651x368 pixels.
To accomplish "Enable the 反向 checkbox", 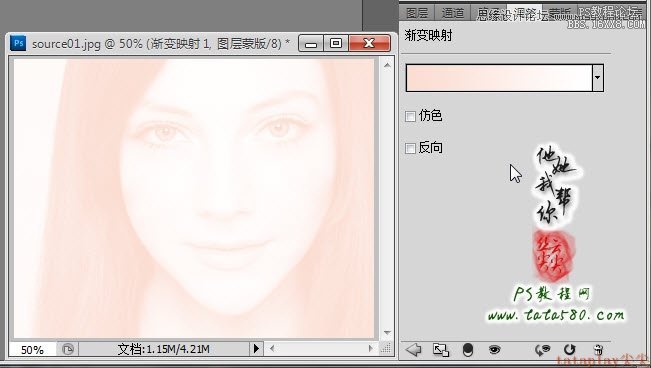I will (x=410, y=148).
